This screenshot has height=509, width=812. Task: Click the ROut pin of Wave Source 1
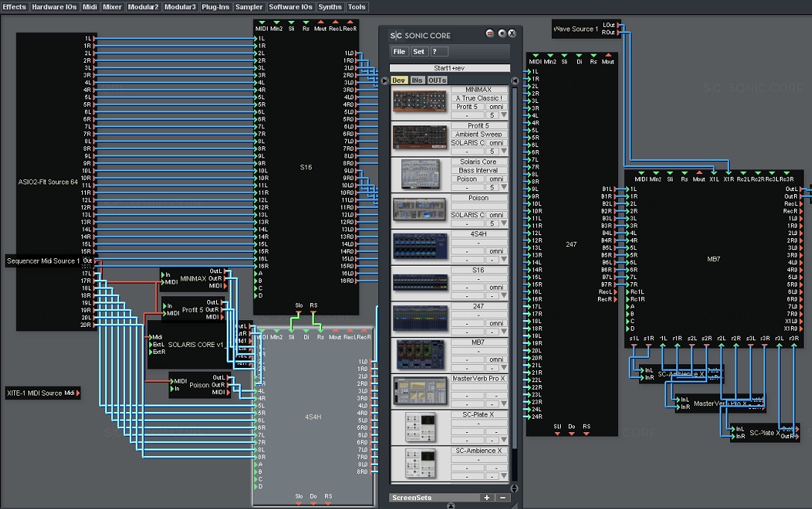[x=618, y=32]
